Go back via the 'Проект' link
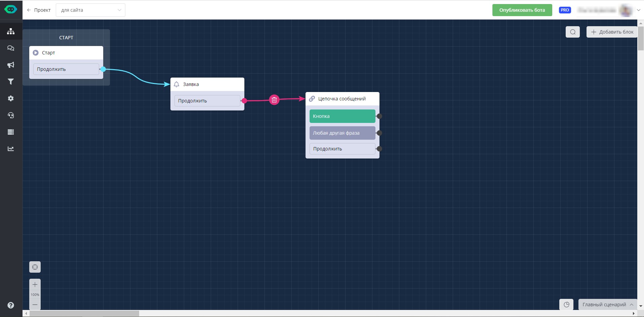 39,10
